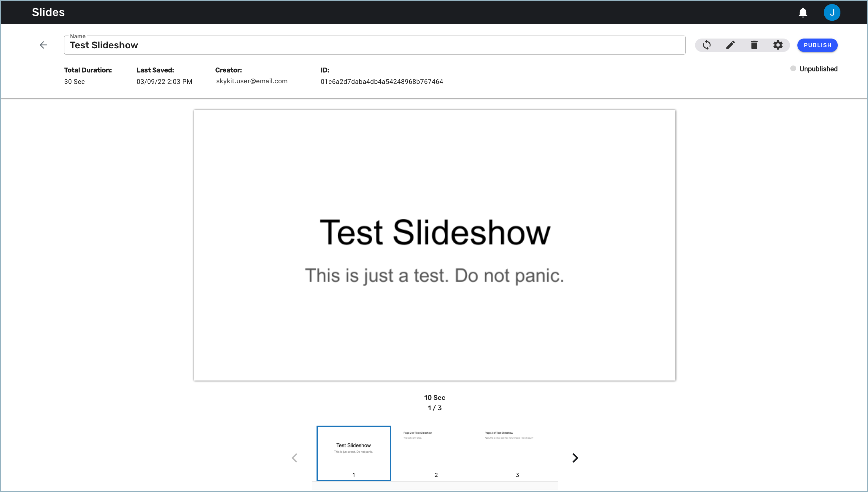
Task: Navigate to next slide arrow
Action: pyautogui.click(x=575, y=457)
